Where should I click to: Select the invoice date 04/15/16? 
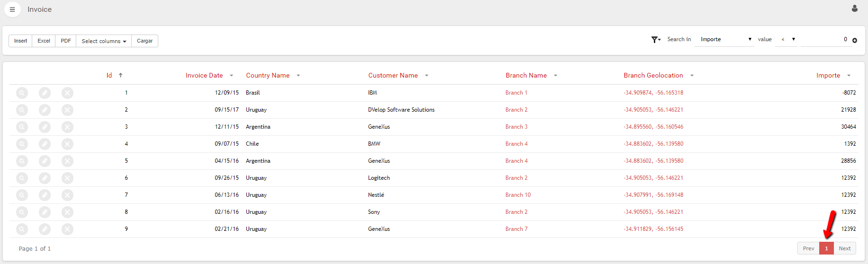(x=226, y=161)
